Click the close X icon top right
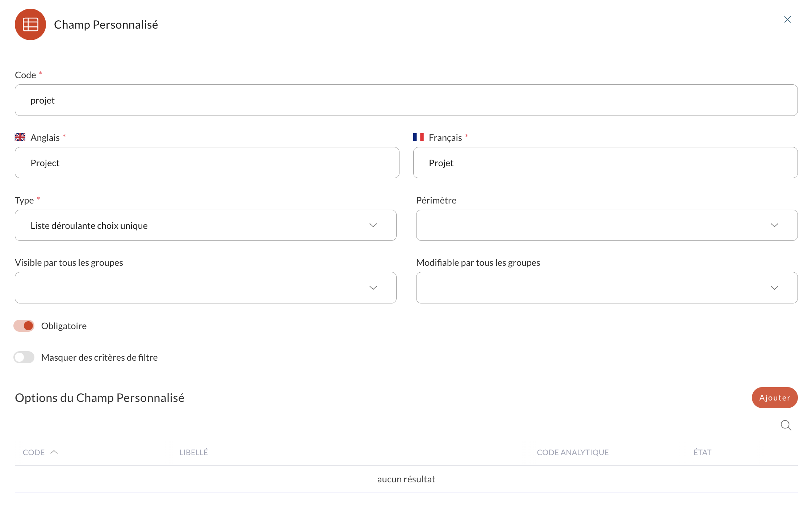The image size is (812, 520). [x=787, y=20]
